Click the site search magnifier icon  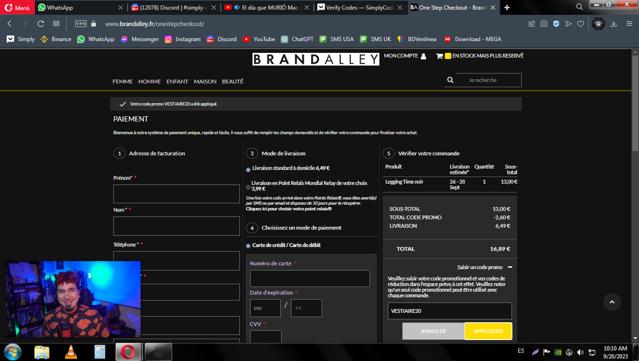(450, 80)
